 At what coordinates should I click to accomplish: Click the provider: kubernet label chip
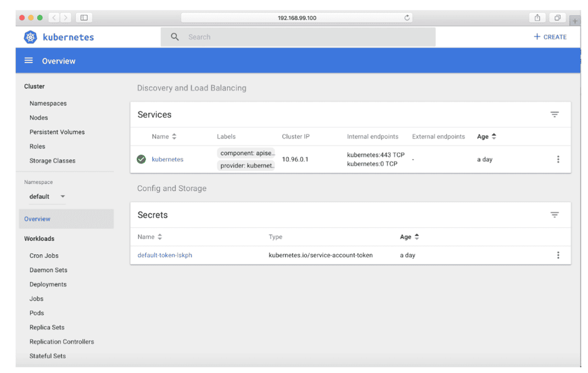pos(246,166)
